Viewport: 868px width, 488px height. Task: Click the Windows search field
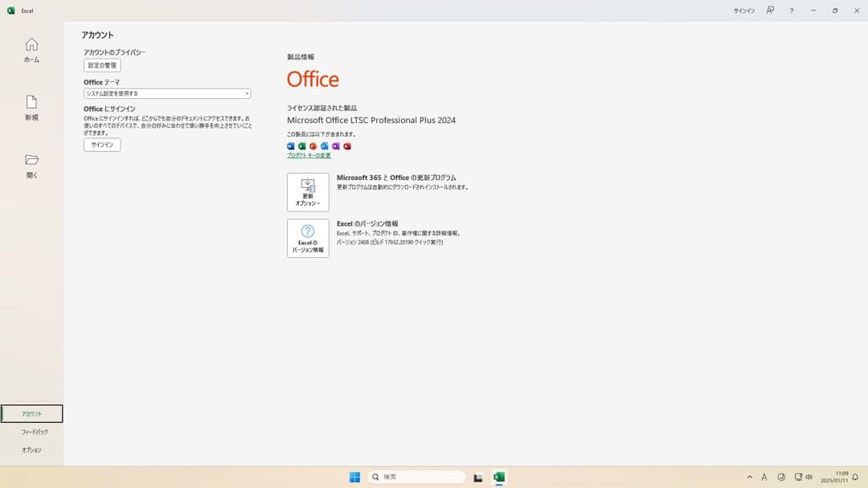[x=416, y=476]
